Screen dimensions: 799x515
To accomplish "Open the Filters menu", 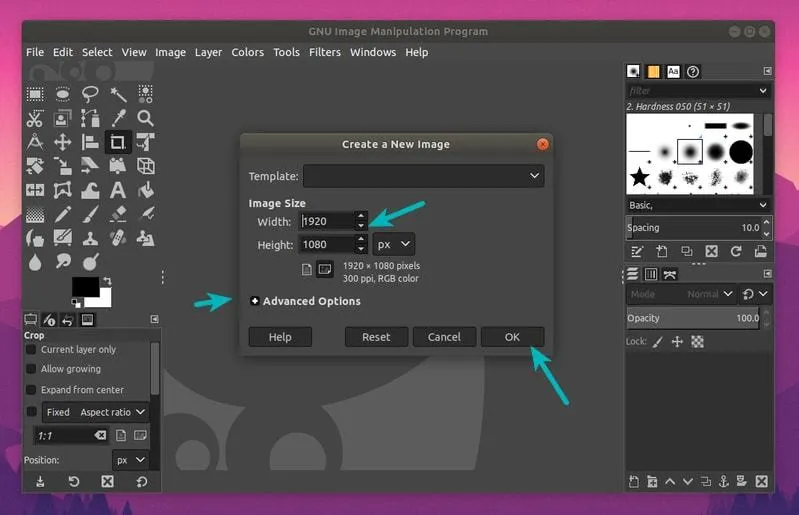I will pos(325,52).
